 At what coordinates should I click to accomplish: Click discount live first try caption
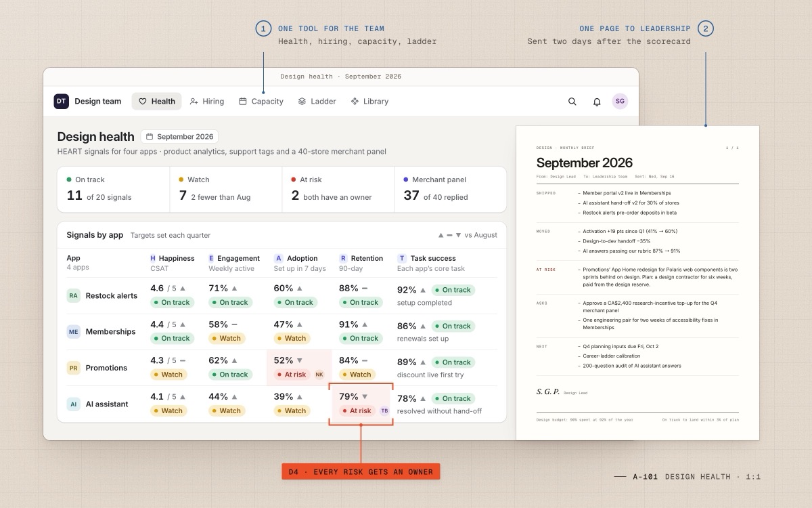430,375
